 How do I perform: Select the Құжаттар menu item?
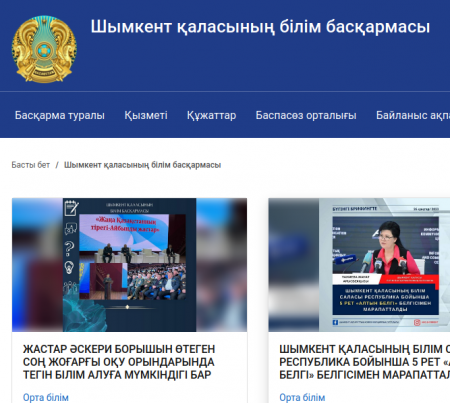212,115
